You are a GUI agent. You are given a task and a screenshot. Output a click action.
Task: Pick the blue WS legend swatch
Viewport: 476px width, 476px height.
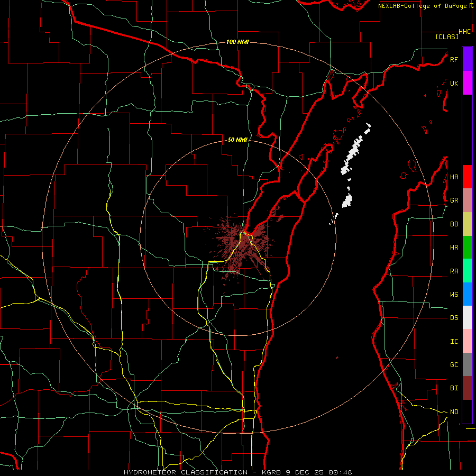coord(467,294)
